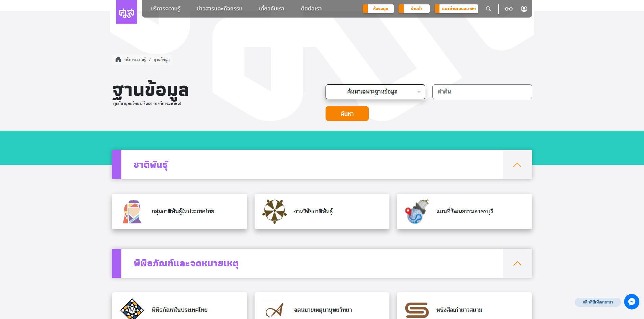Collapse the ชาติพันธุ์ section chevron
The height and width of the screenshot is (319, 644).
[517, 165]
